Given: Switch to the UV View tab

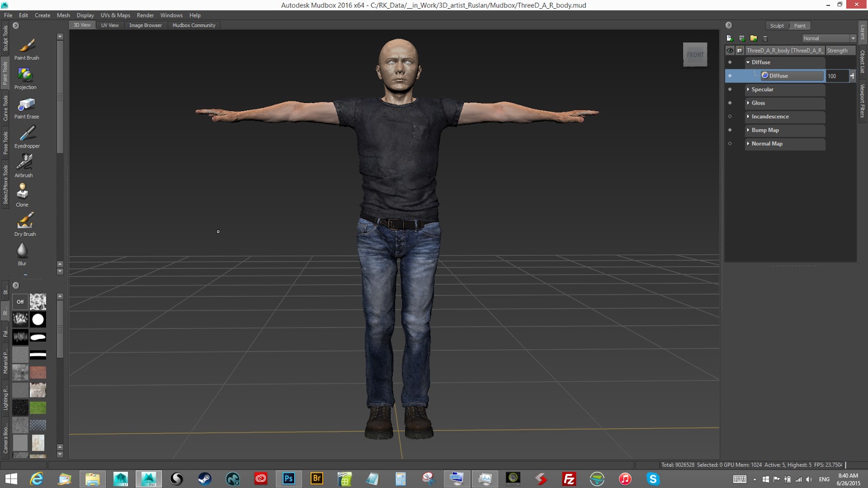Looking at the screenshot, I should 110,25.
